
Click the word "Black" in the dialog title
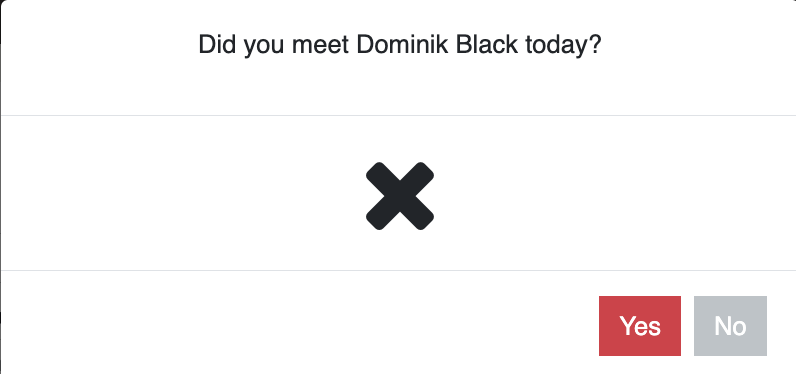[x=487, y=45]
